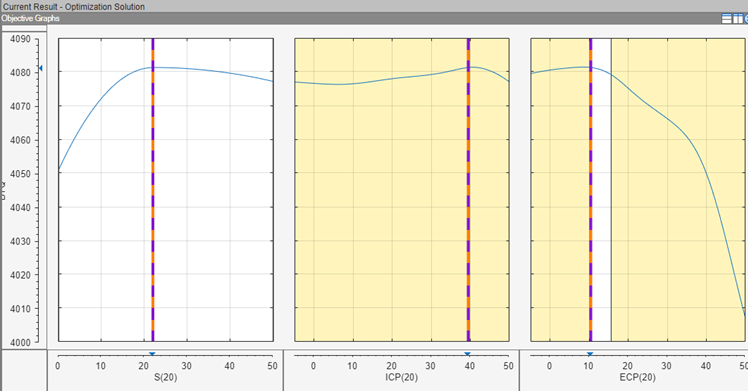Click the blue y-axis value marker near 4080
Image resolution: width=748 pixels, height=391 pixels.
(x=41, y=69)
